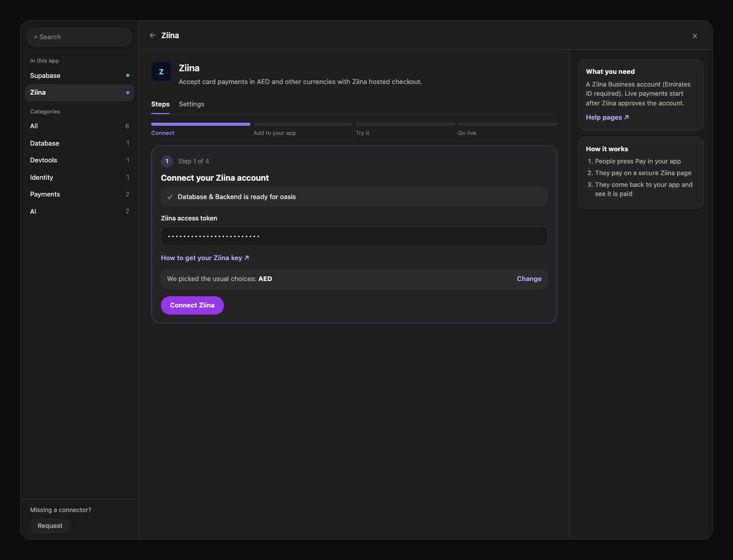Viewport: 733px width, 560px height.
Task: Focus the Ziina access token field
Action: click(354, 236)
